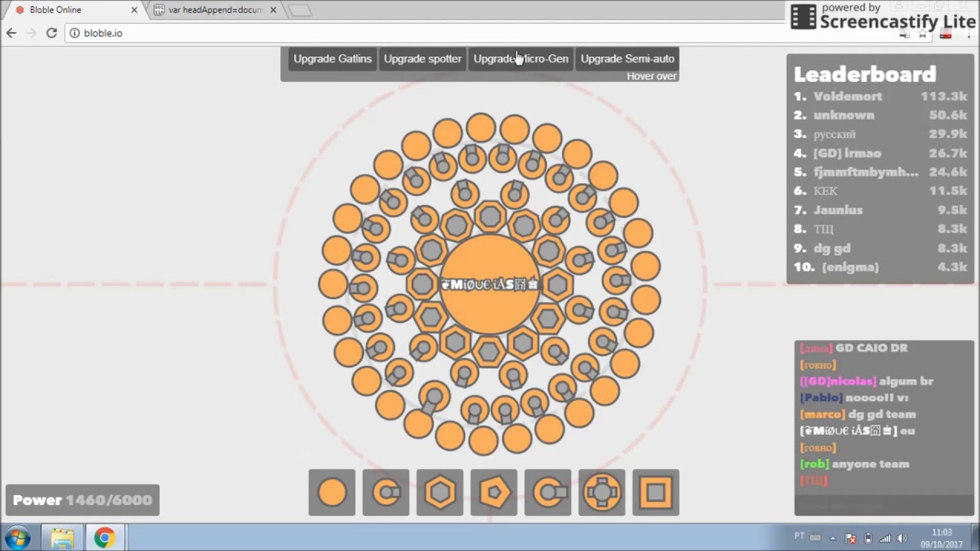
Task: Open the Windows Start menu
Action: (x=18, y=537)
